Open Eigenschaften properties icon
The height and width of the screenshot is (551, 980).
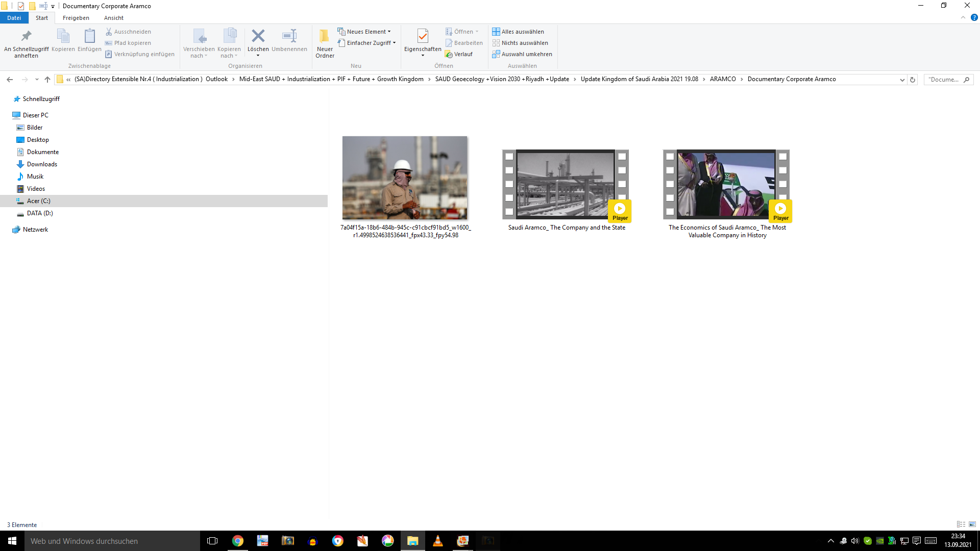pyautogui.click(x=423, y=43)
